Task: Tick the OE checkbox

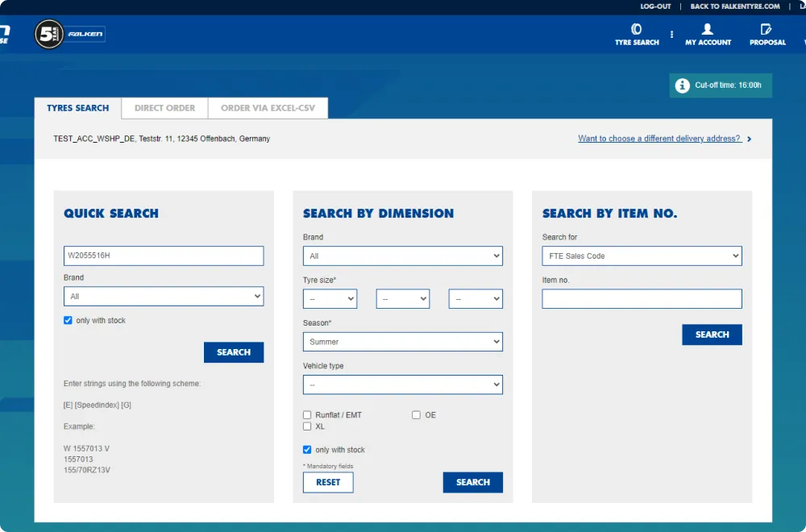Action: pos(416,415)
